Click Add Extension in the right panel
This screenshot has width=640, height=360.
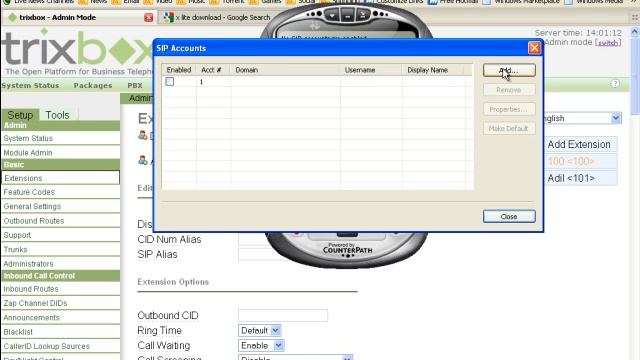(579, 144)
